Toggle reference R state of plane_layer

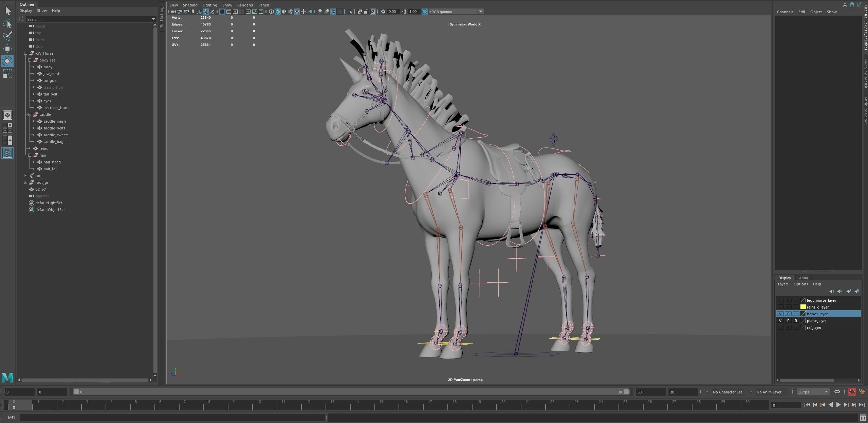click(795, 321)
